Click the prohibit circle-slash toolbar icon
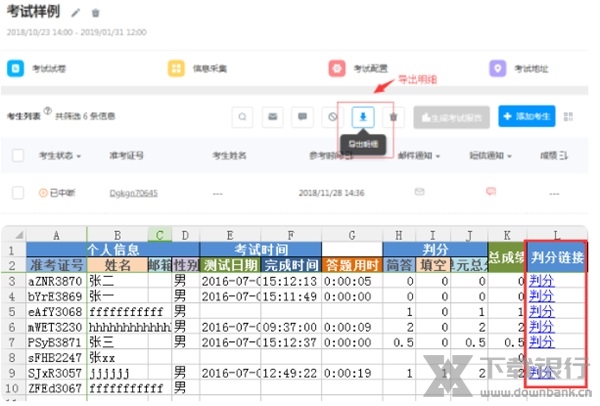Viewport: 600px width, 406px height. pyautogui.click(x=333, y=117)
